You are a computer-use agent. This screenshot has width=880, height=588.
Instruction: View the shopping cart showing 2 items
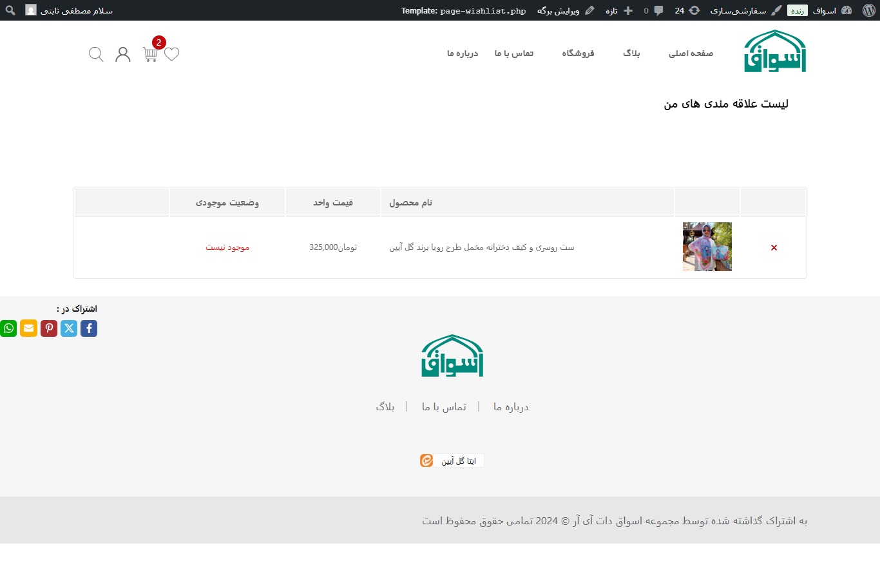click(x=149, y=55)
